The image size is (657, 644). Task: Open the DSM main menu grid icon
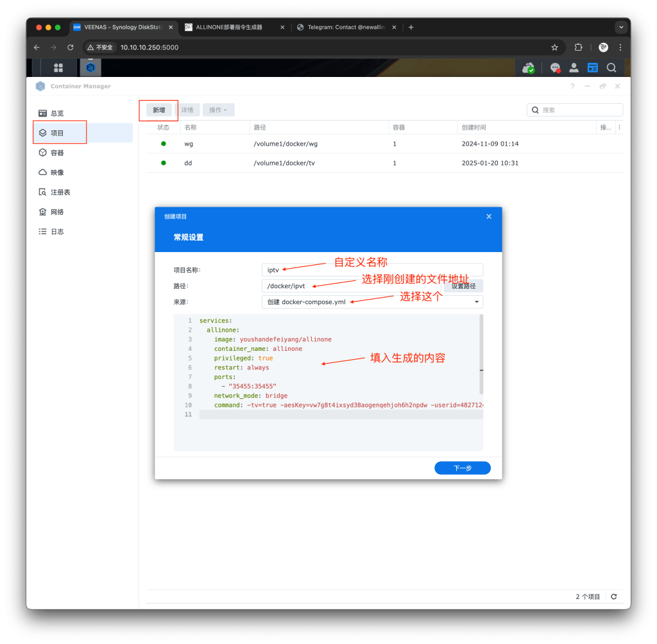click(58, 67)
